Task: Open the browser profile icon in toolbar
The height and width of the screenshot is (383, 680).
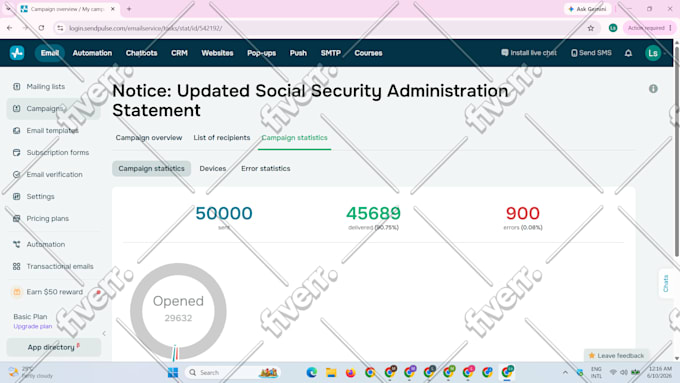Action: 613,28
